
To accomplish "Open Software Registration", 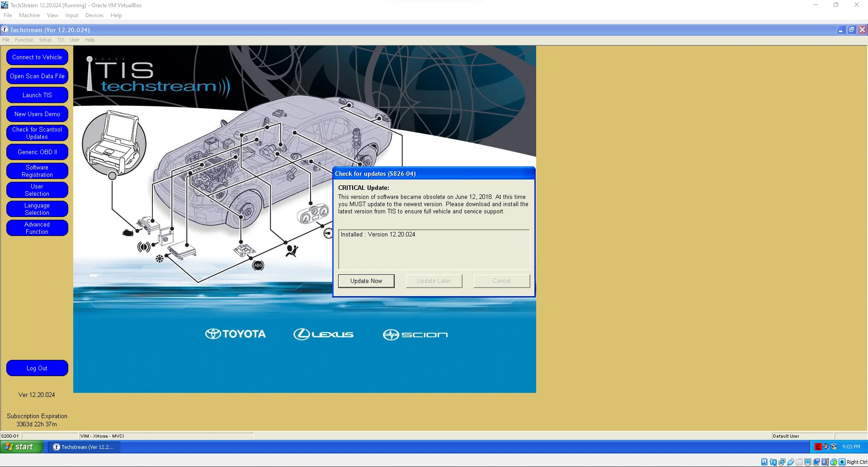I will pyautogui.click(x=37, y=171).
